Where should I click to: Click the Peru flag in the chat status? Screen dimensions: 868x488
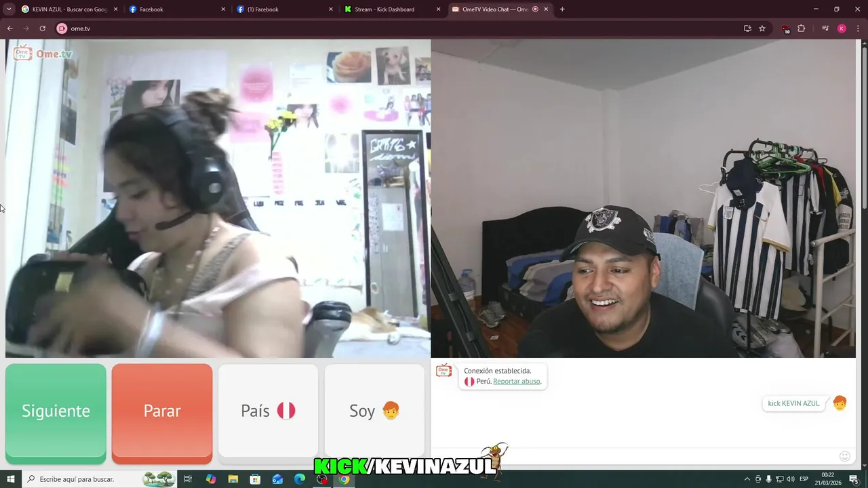(469, 382)
